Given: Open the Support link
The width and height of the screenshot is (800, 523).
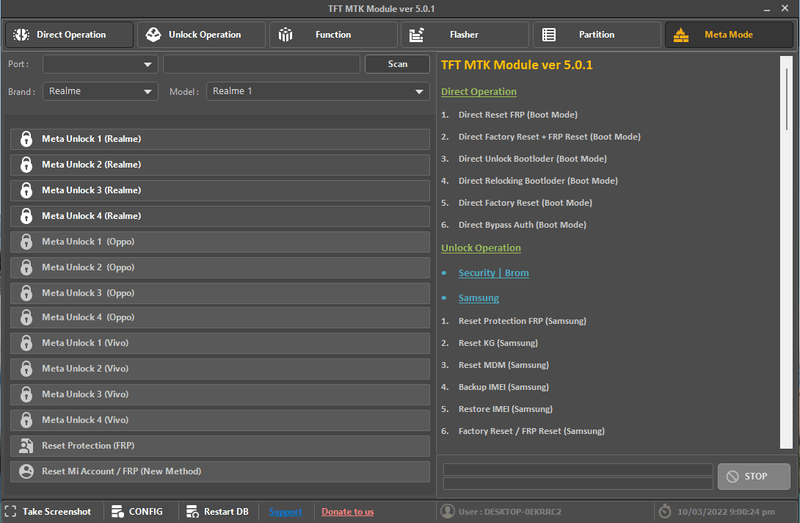Looking at the screenshot, I should pyautogui.click(x=285, y=512).
